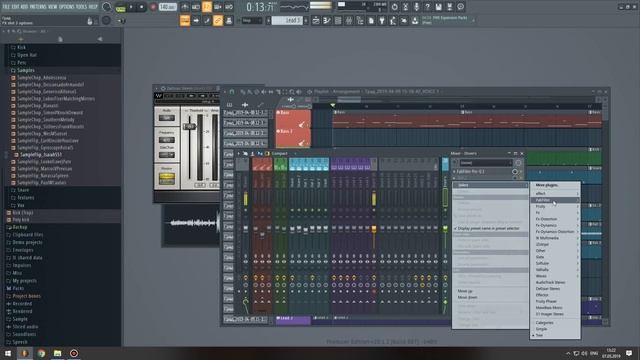Select SampleChop_Adolescenza sample
Screen dimensions: 640x360
[x=42, y=78]
